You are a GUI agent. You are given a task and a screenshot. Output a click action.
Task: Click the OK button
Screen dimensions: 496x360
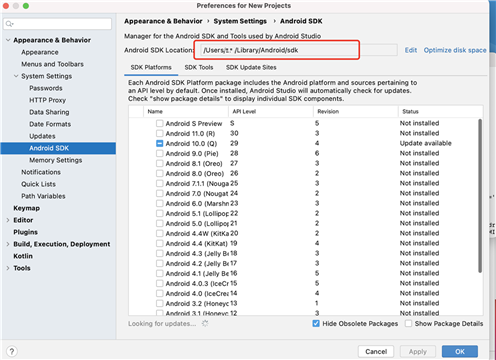pos(460,351)
